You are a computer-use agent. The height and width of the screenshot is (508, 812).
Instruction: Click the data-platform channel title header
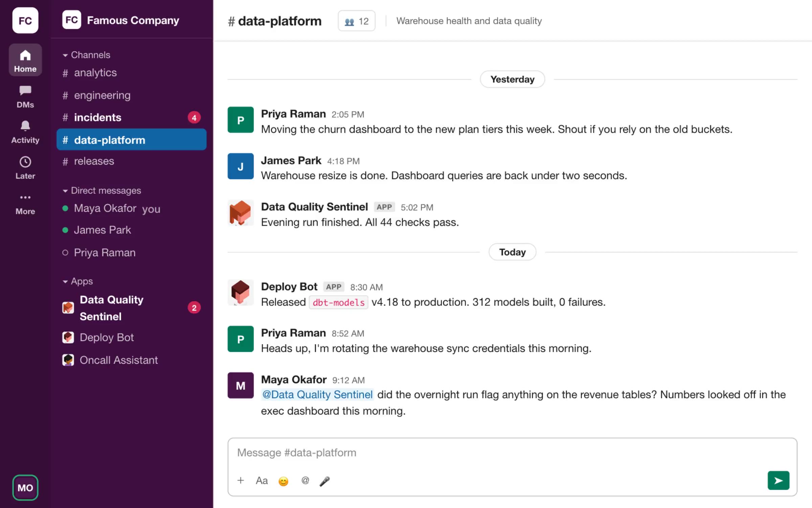(275, 21)
